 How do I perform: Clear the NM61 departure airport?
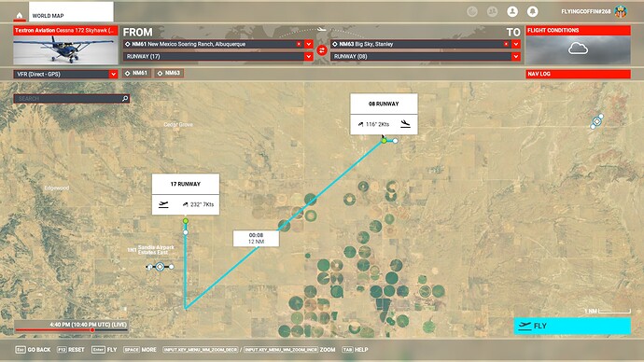(x=299, y=44)
